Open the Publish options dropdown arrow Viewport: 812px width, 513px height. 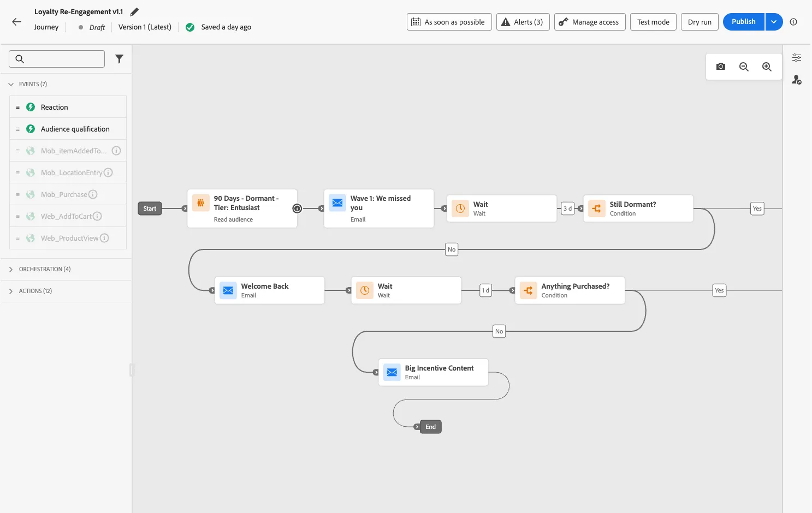click(774, 22)
